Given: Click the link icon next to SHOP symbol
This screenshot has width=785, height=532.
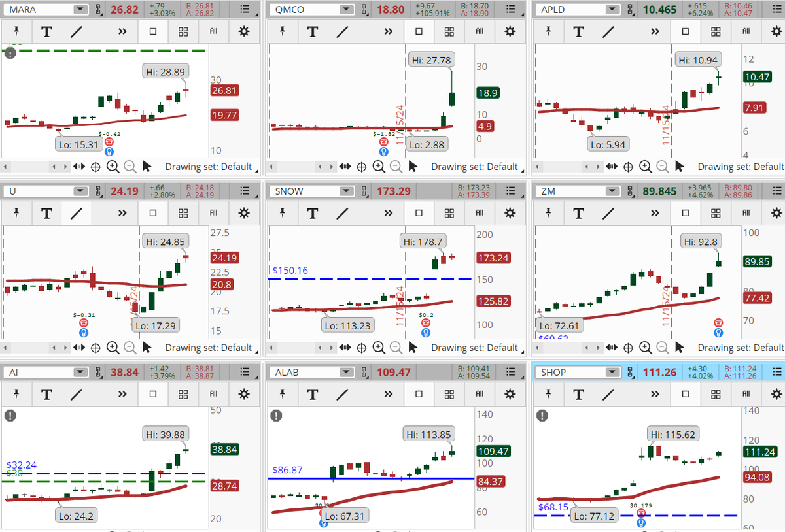Looking at the screenshot, I should [x=631, y=373].
